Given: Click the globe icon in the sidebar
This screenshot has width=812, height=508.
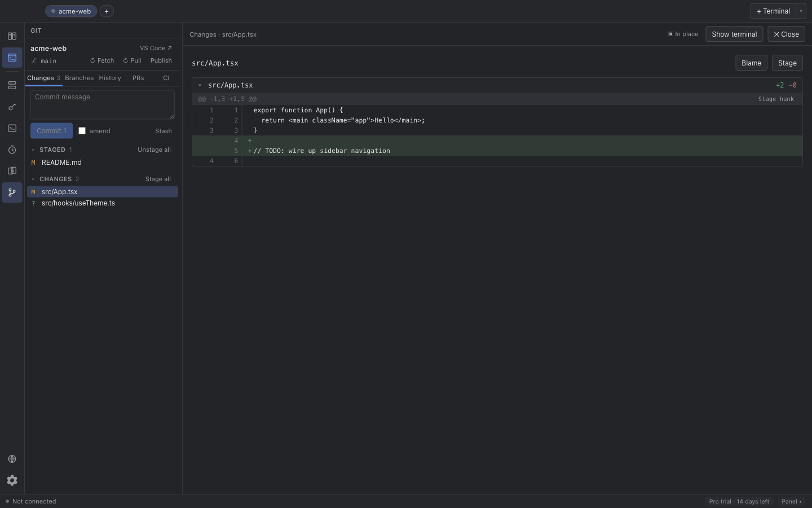Looking at the screenshot, I should click(x=12, y=459).
